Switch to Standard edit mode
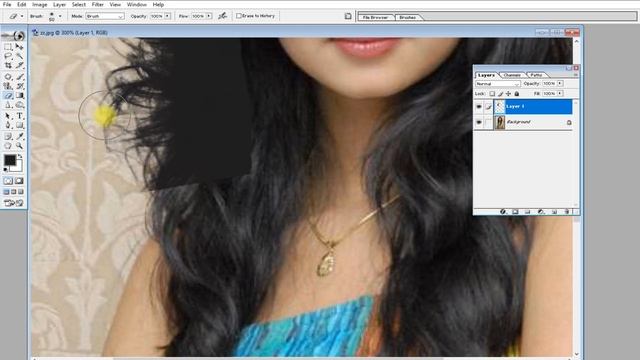640x360 pixels. click(x=8, y=181)
